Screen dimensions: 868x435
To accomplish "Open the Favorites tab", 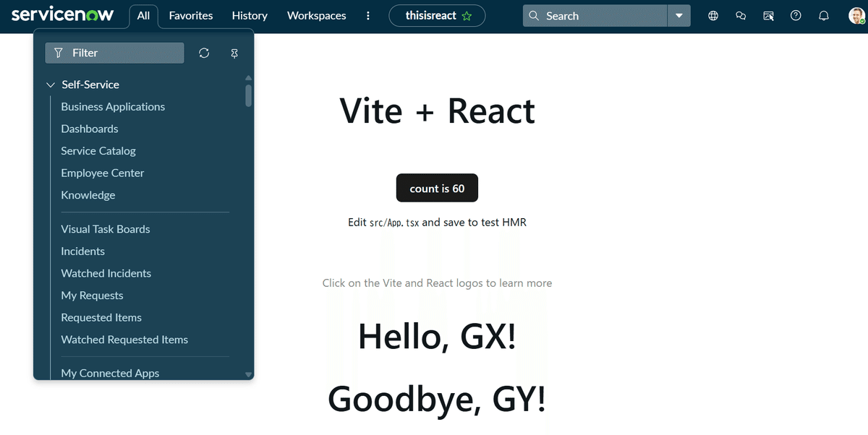I will pos(191,16).
